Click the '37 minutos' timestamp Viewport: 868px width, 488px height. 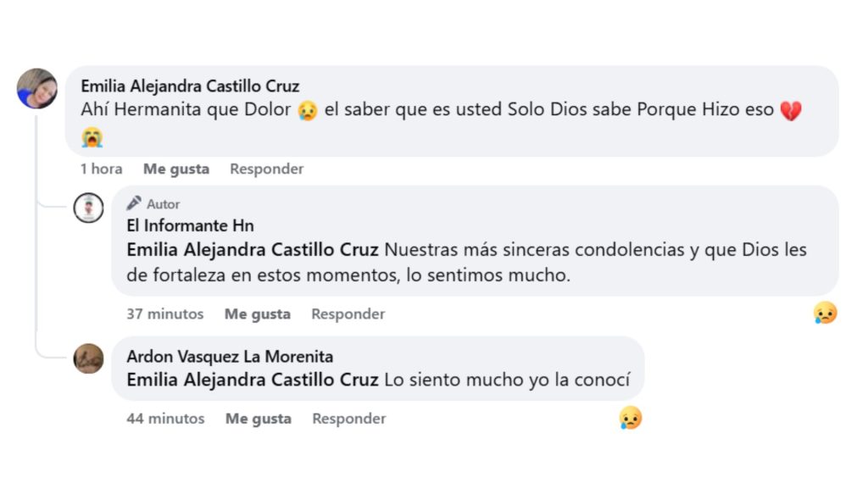coord(164,313)
